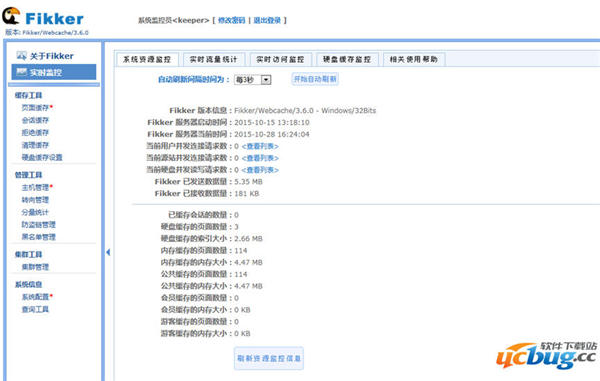Open the 相关使用帮助 tab
The image size is (600, 381).
pos(414,59)
